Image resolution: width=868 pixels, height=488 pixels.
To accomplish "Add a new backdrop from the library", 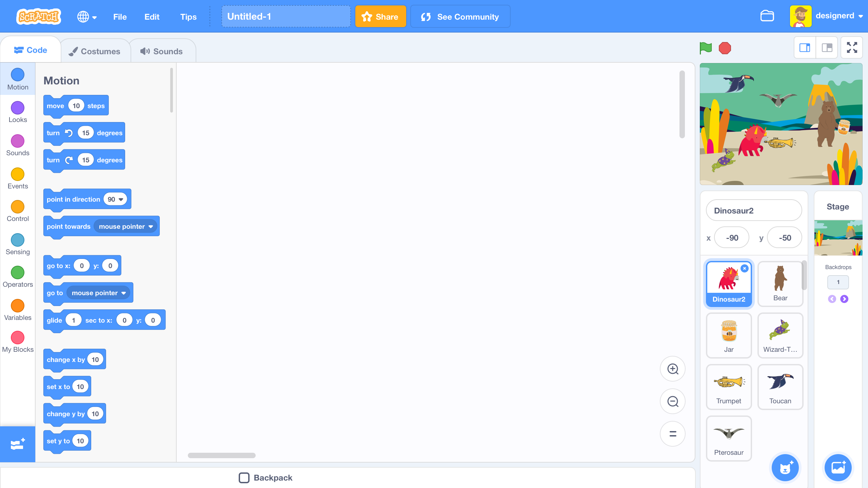I will (x=837, y=467).
